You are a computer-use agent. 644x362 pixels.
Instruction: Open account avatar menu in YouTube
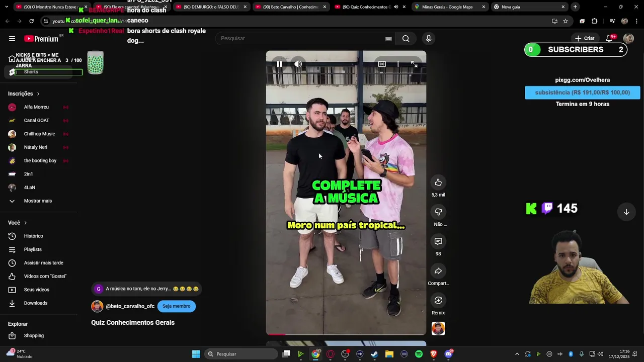pyautogui.click(x=628, y=38)
